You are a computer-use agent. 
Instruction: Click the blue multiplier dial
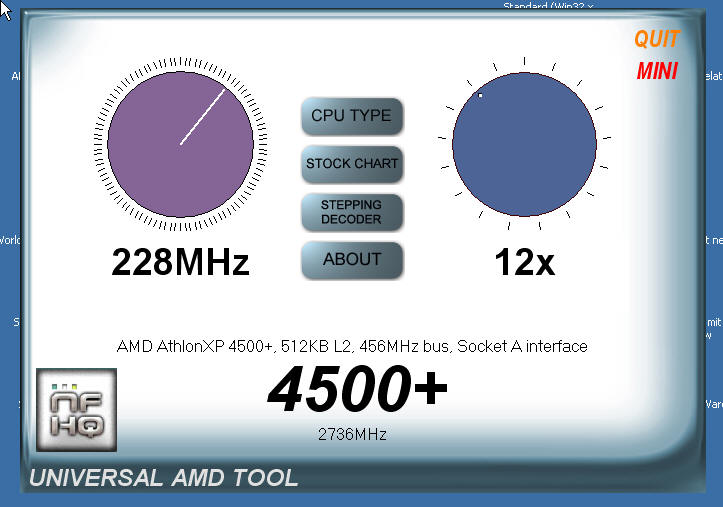point(524,144)
